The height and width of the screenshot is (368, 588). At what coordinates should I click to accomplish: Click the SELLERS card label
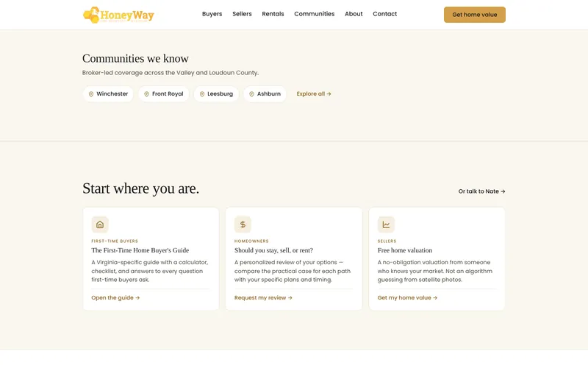387,241
